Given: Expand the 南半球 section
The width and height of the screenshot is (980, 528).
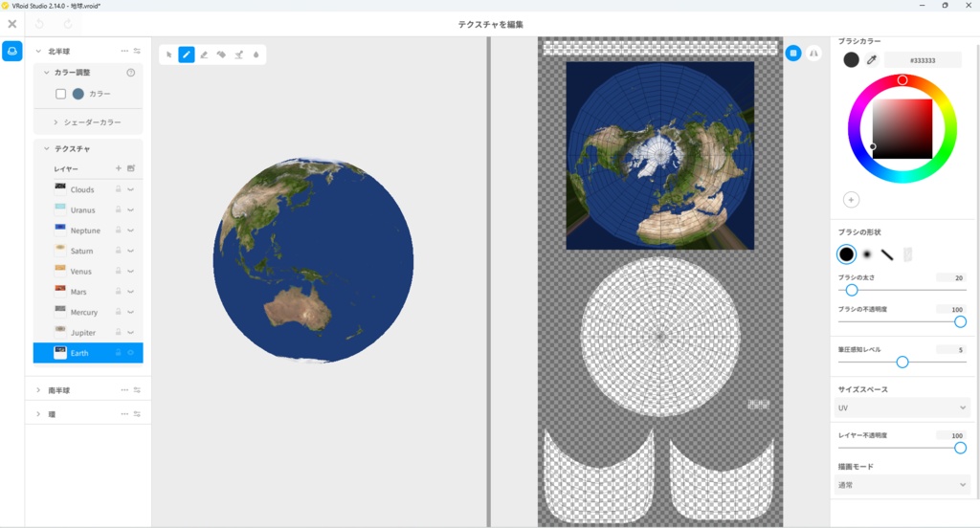Looking at the screenshot, I should click(x=38, y=390).
